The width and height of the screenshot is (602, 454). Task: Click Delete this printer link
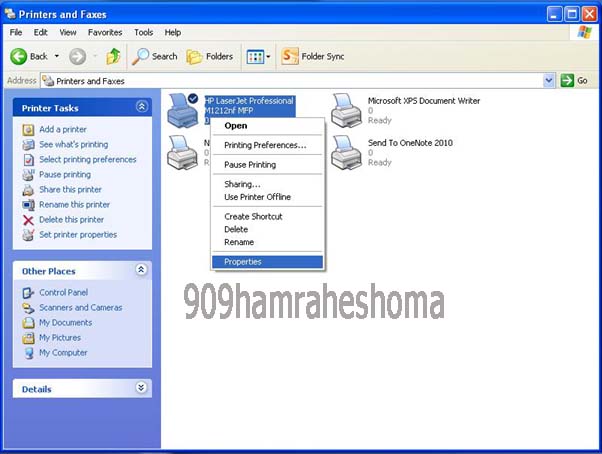click(71, 220)
